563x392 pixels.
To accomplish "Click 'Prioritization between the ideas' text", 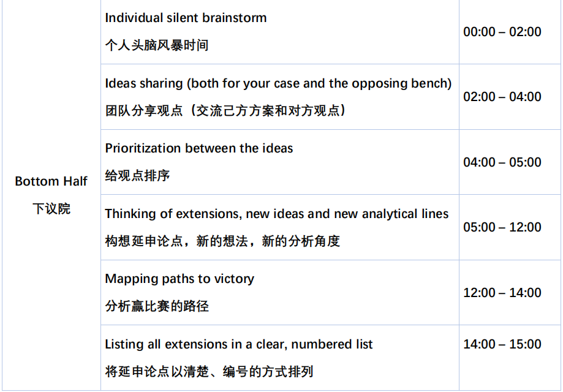I will (x=199, y=148).
